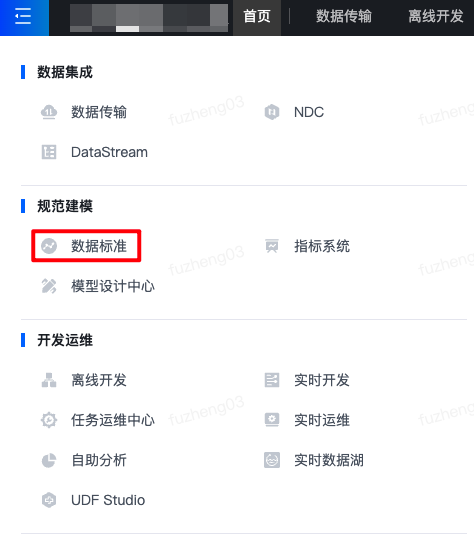Collapse the menu via the hamburger icon
The image size is (474, 536).
click(23, 16)
